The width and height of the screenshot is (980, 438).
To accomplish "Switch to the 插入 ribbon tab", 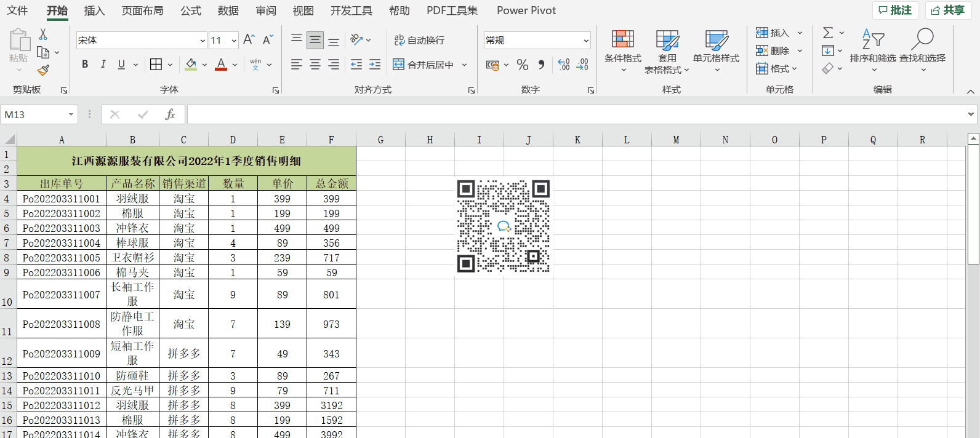I will pyautogui.click(x=94, y=10).
